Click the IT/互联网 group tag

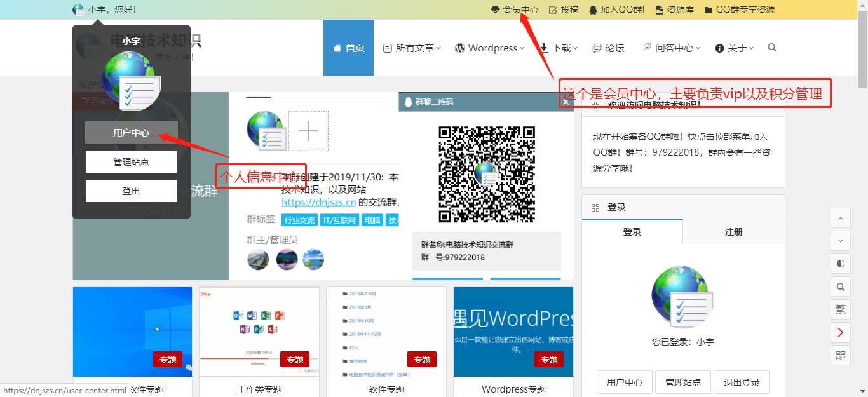(x=340, y=220)
